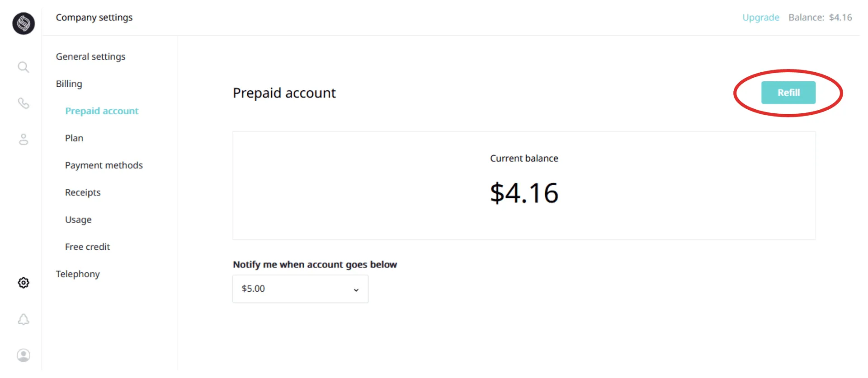868x378 pixels.
Task: Open user profile avatar icon
Action: (24, 355)
